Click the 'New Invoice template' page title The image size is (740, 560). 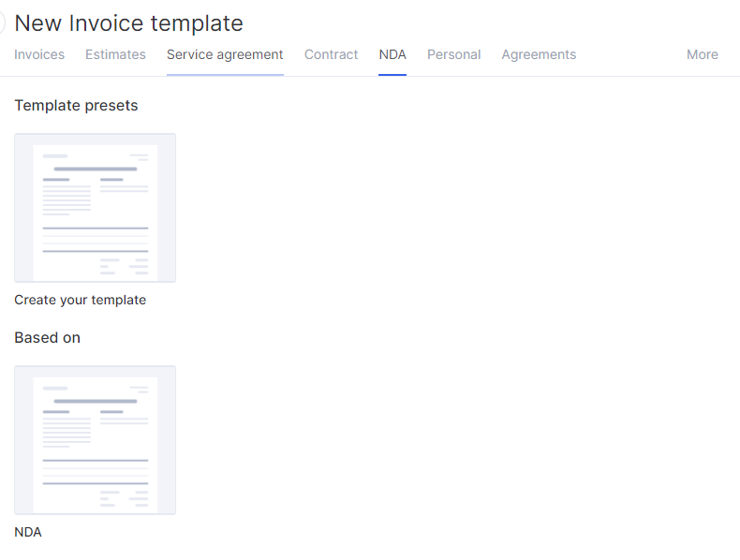click(129, 23)
